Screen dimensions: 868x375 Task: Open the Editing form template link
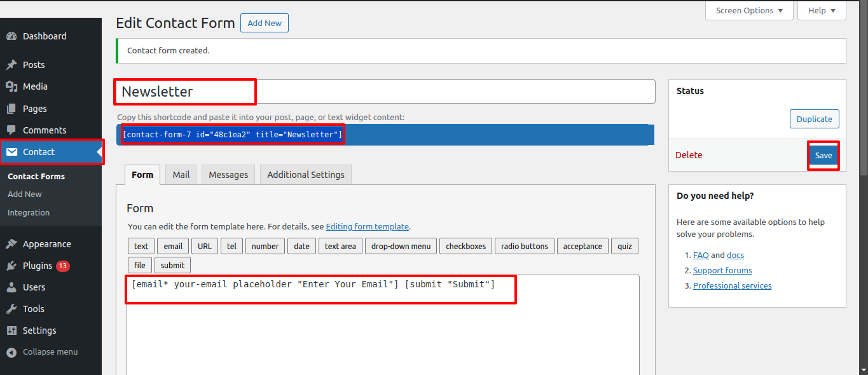tap(367, 226)
